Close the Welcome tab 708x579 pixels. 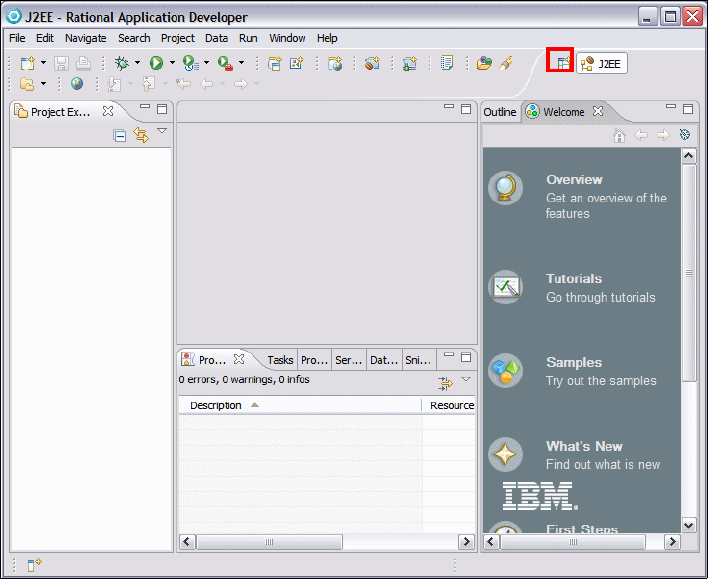(x=598, y=111)
